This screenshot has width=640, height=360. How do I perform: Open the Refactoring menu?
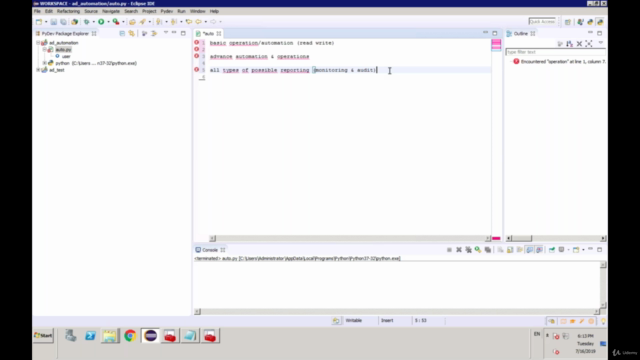[68, 11]
